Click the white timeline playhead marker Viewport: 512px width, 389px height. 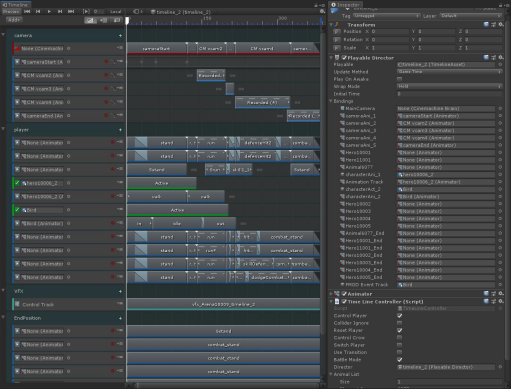(x=127, y=21)
